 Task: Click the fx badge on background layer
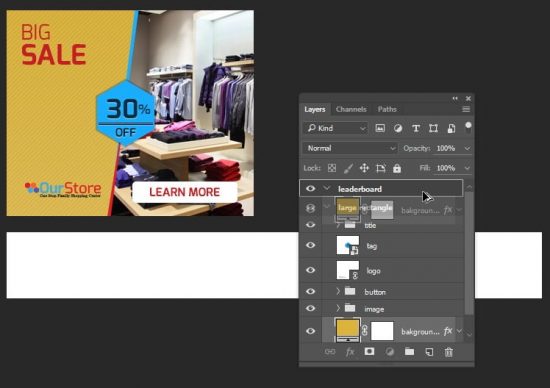click(448, 331)
